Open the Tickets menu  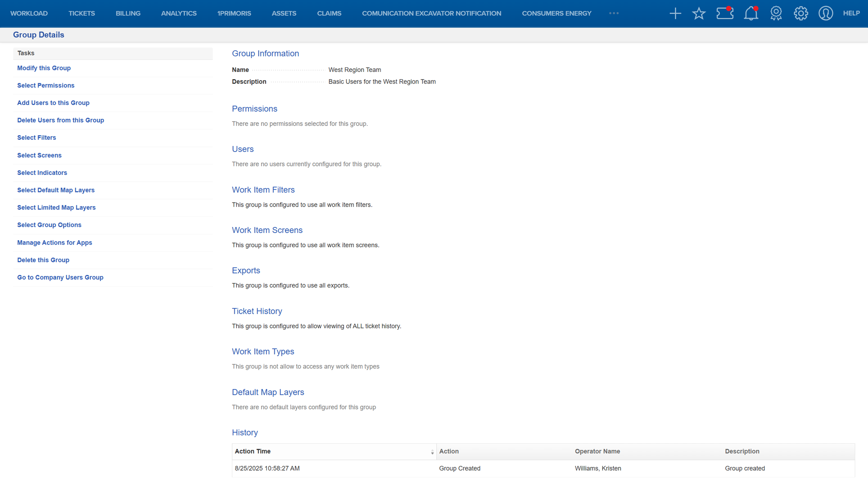click(81, 14)
